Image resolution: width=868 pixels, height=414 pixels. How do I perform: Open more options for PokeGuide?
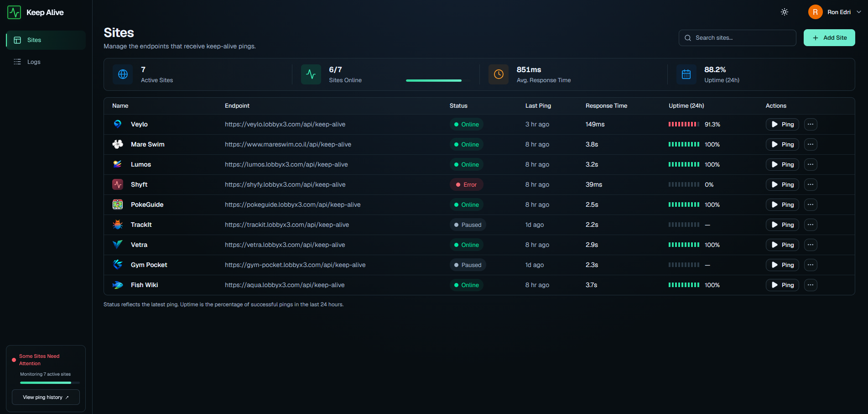[x=811, y=204]
